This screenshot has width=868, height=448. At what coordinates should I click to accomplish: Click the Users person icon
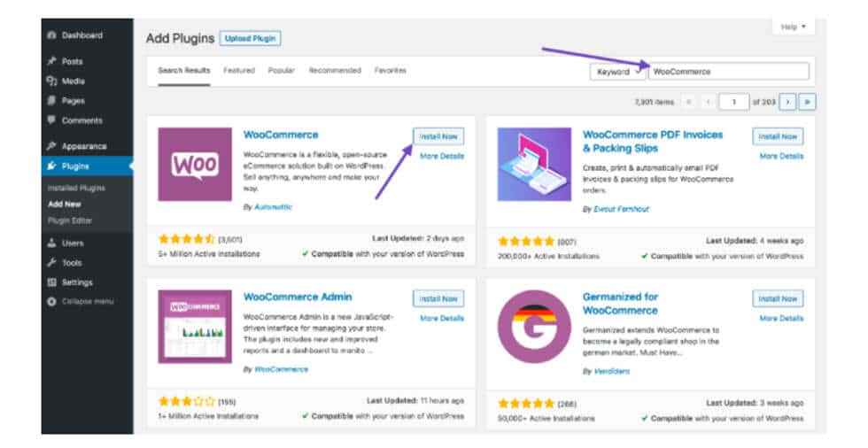tap(51, 243)
